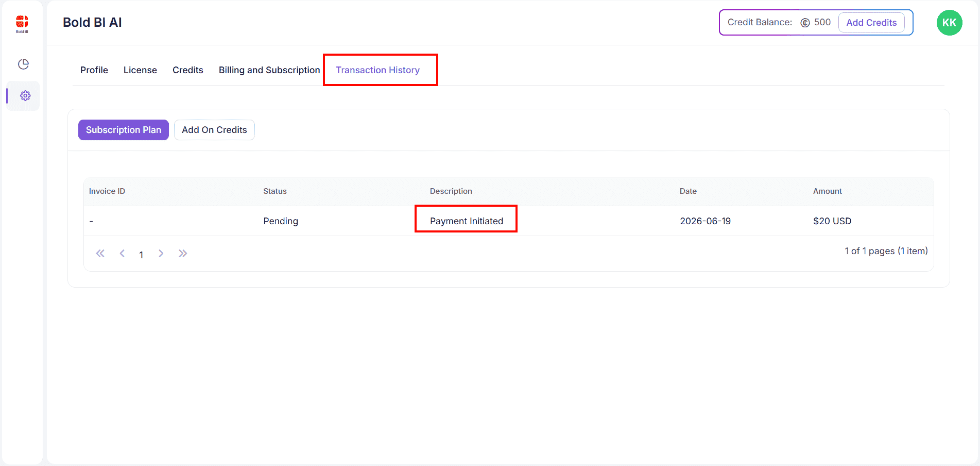Click the Invoice ID column header
The height and width of the screenshot is (466, 980).
107,191
